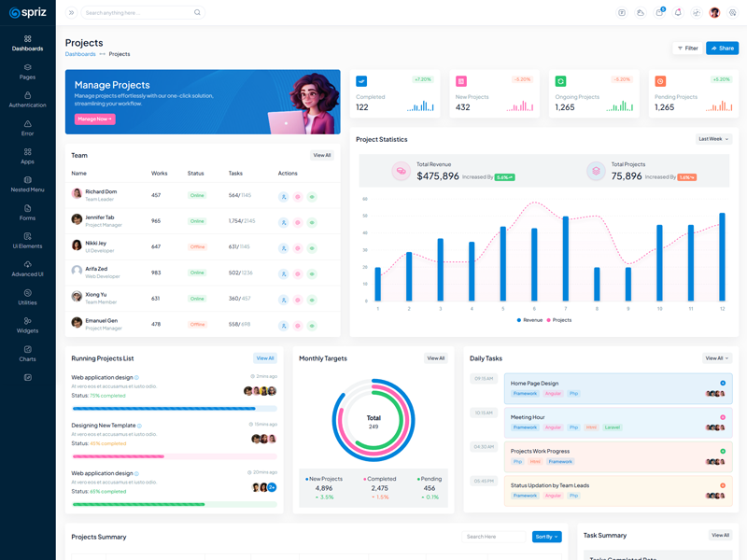Image resolution: width=747 pixels, height=560 pixels.
Task: Open the Last Week dropdown
Action: point(713,139)
